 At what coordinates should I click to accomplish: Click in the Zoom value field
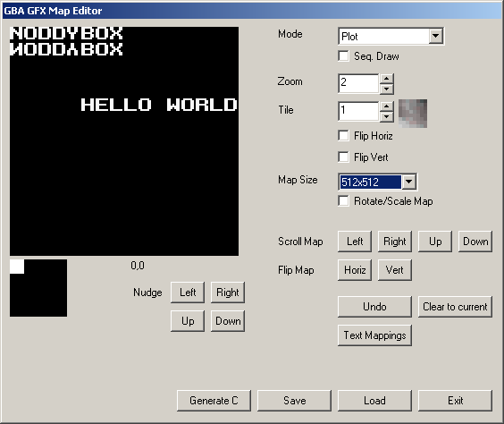click(358, 84)
